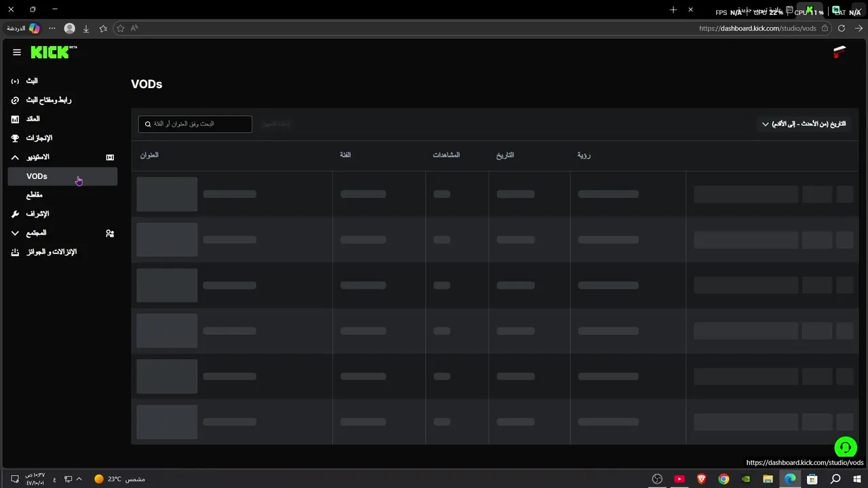Click the taskbar clock and date
Viewport: 868px width, 488px height.
(x=35, y=479)
